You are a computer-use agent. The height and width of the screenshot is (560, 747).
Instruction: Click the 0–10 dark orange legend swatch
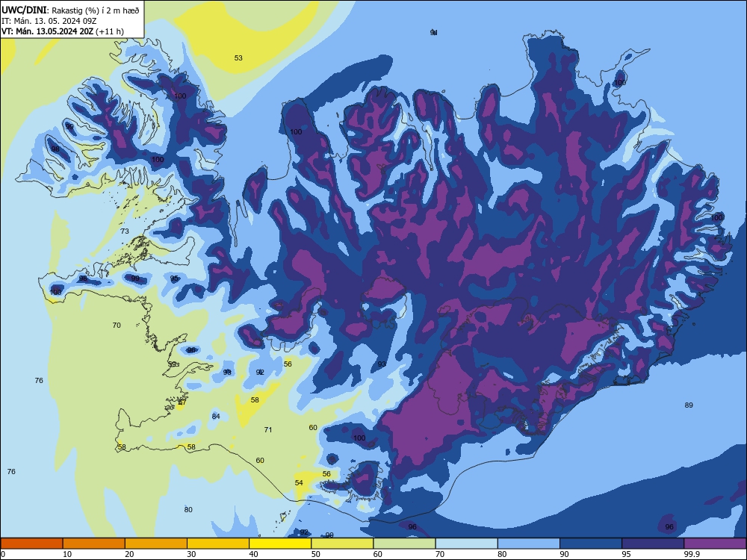pos(31,544)
